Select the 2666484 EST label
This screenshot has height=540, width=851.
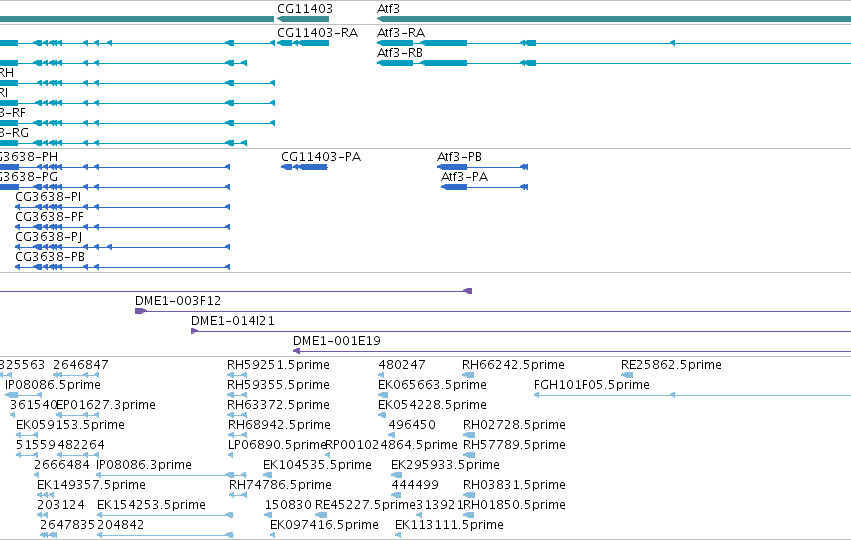[x=61, y=465]
